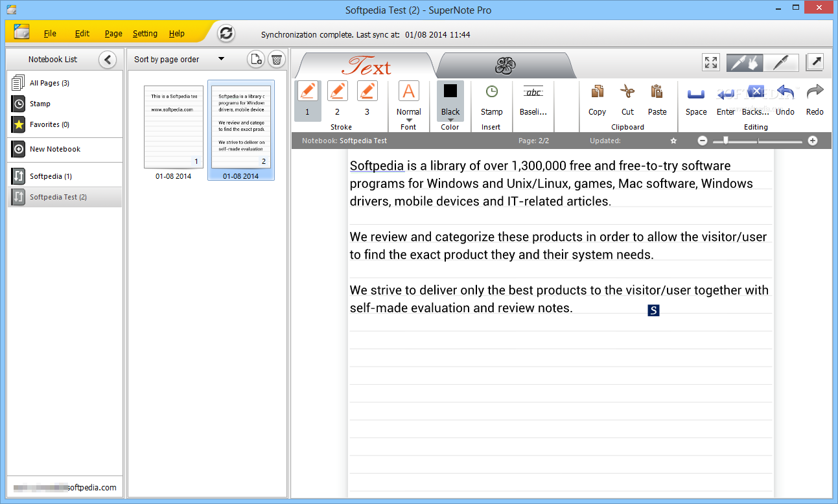
Task: Switch to the flower drawing tab
Action: pyautogui.click(x=505, y=65)
